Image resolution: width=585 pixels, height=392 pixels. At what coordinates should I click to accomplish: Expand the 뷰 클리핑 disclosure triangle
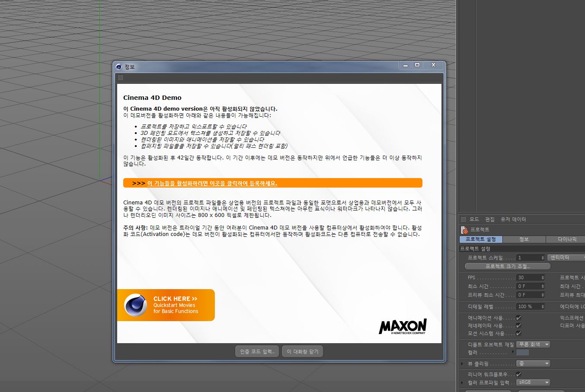tap(462, 364)
